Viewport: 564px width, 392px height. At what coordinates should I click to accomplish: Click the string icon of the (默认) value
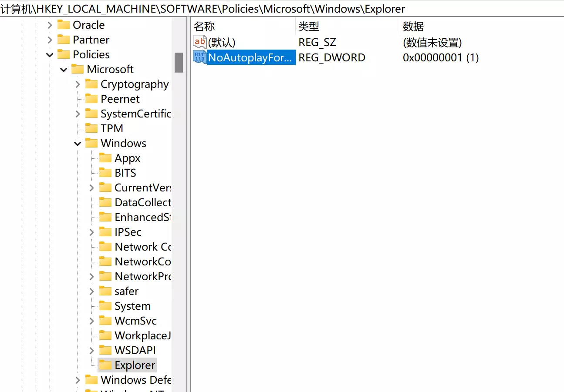point(199,42)
